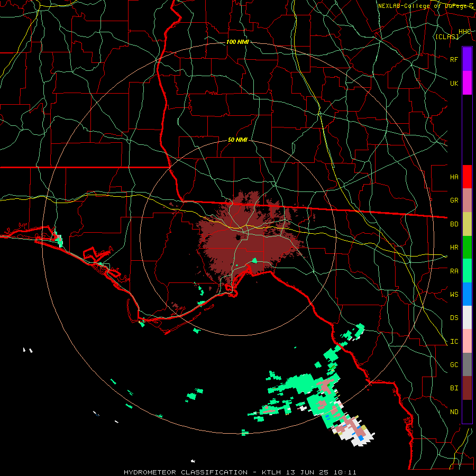Click the GR legend label
Viewport: 476px width, 476px height.
point(454,200)
